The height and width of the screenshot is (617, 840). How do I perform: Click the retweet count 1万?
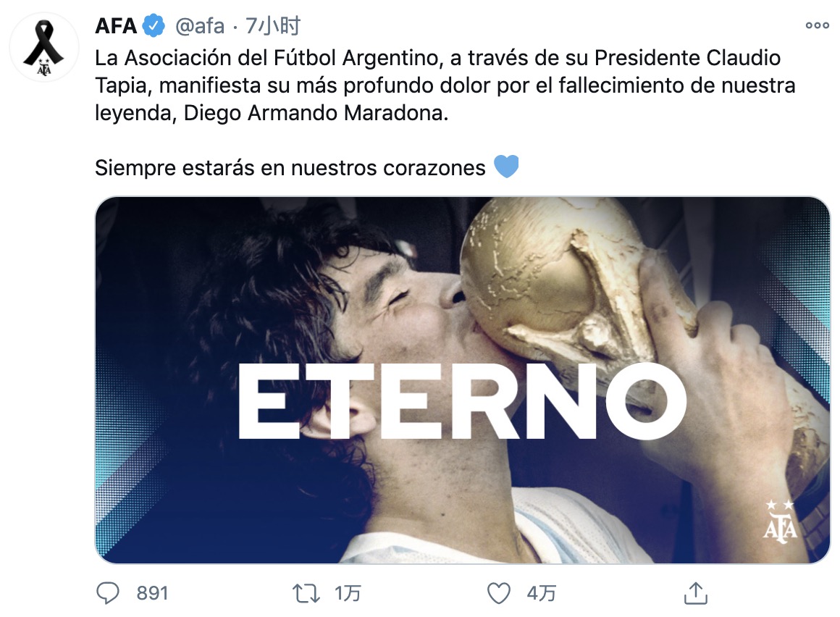coord(347,593)
